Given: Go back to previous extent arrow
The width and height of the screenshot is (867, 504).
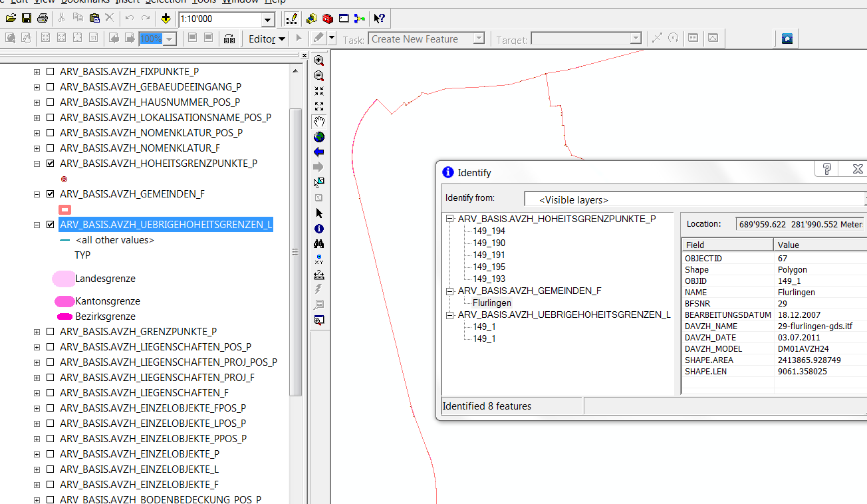Looking at the screenshot, I should (x=319, y=152).
